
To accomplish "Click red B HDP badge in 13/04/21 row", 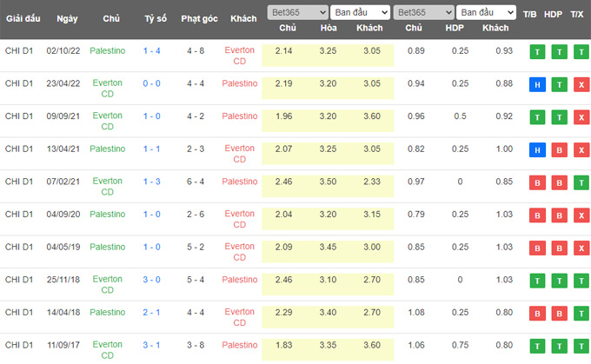I will [556, 150].
